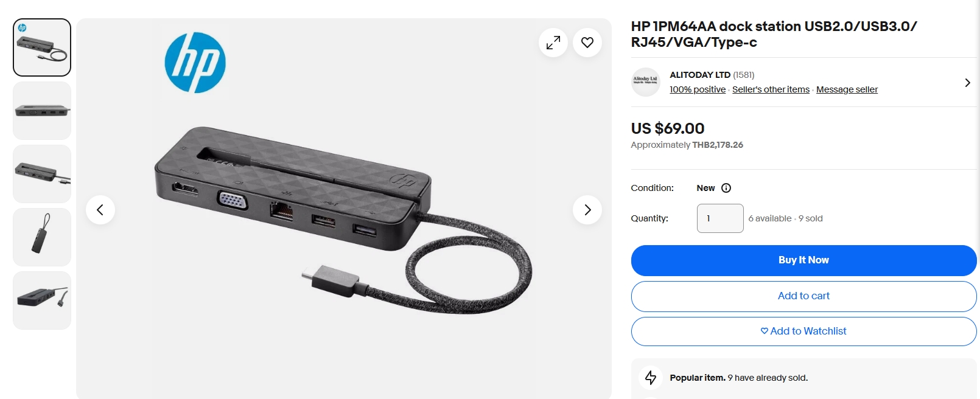Click the Quantity input field

pyautogui.click(x=720, y=218)
